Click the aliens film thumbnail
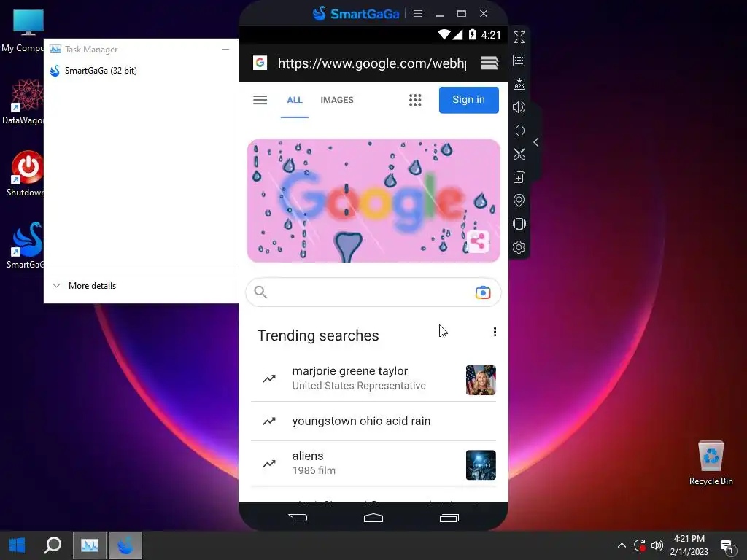 [481, 464]
